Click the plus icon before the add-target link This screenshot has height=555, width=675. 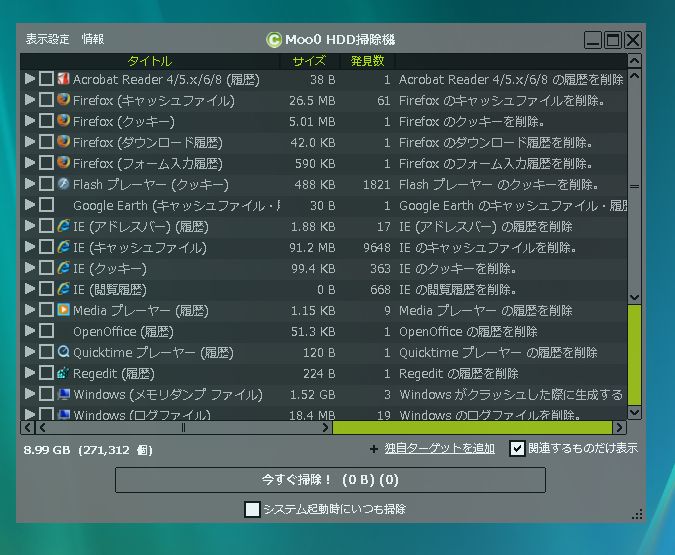tap(374, 449)
